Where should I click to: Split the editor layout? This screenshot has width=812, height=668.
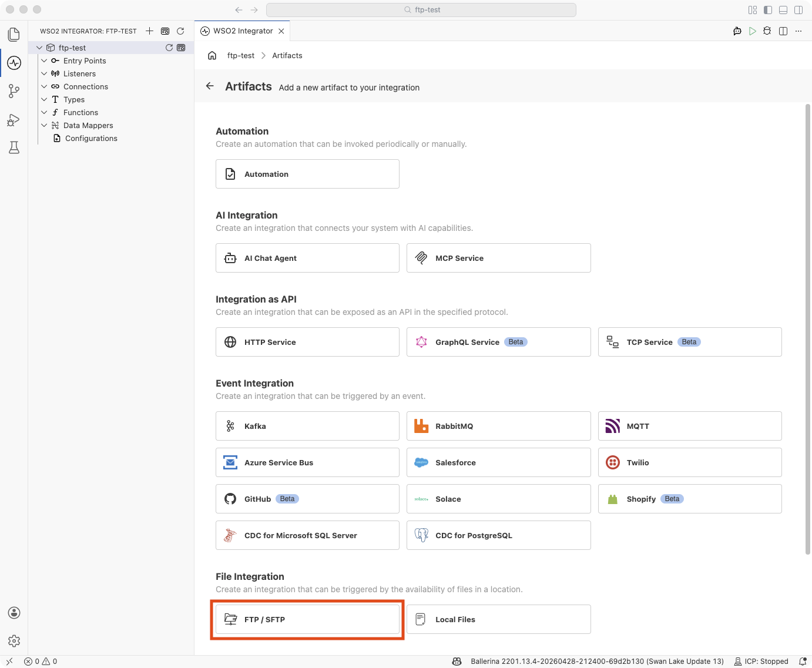[783, 31]
